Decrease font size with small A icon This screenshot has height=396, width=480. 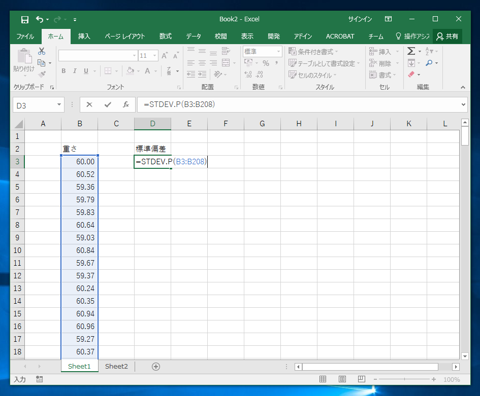(x=176, y=55)
